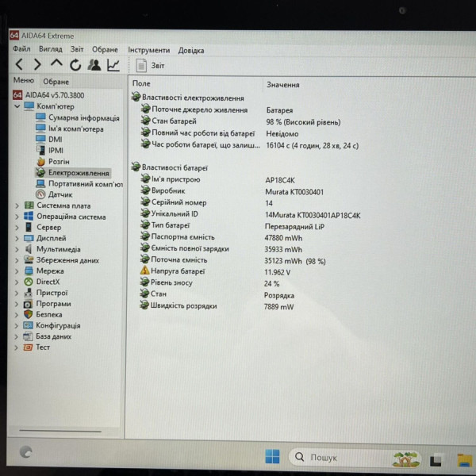Click the Програми tree icon
This screenshot has width=476, height=476.
(x=28, y=304)
